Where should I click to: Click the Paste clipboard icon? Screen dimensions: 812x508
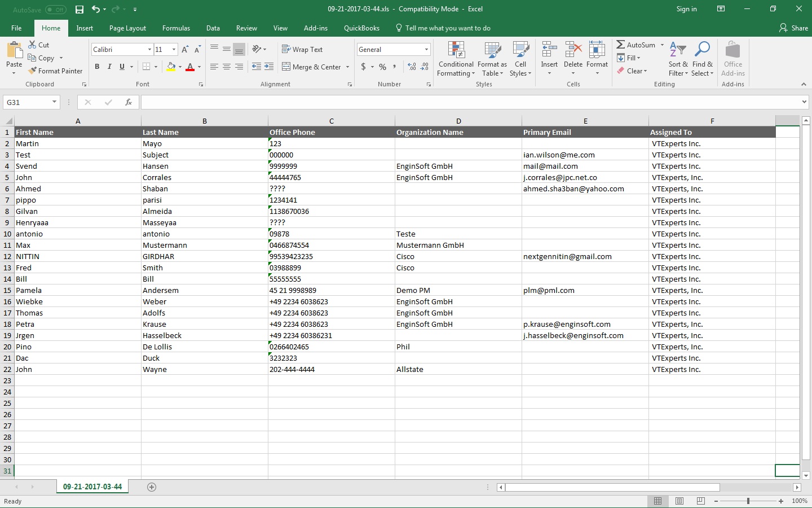pyautogui.click(x=14, y=50)
